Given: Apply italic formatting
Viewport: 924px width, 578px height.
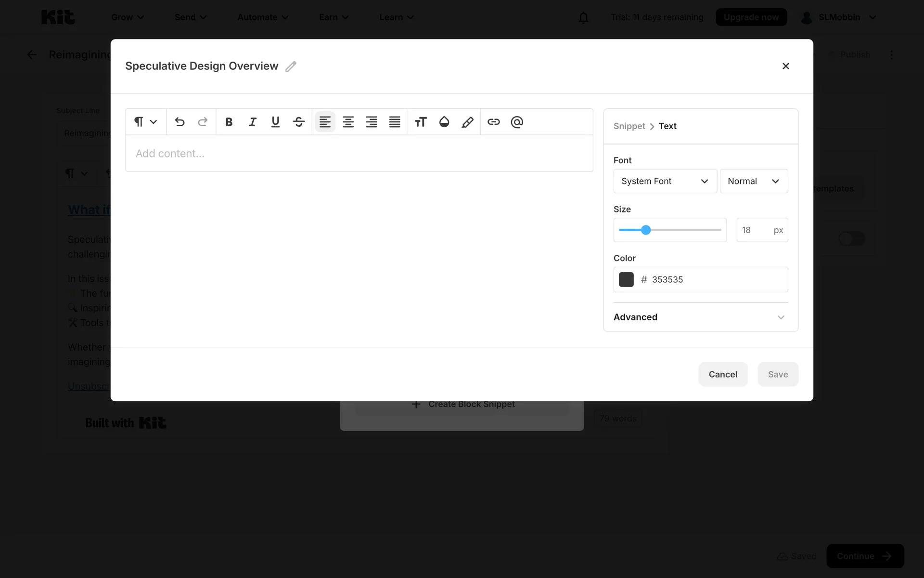Looking at the screenshot, I should coord(252,122).
